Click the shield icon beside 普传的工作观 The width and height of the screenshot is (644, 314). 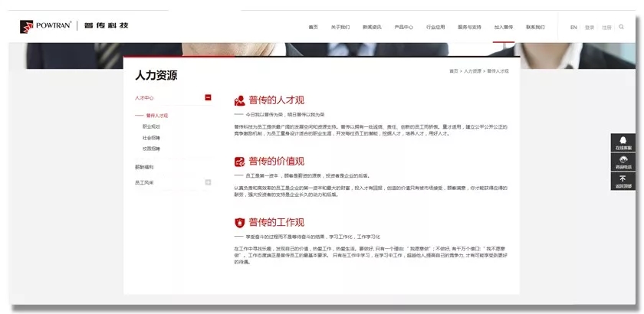tap(240, 223)
